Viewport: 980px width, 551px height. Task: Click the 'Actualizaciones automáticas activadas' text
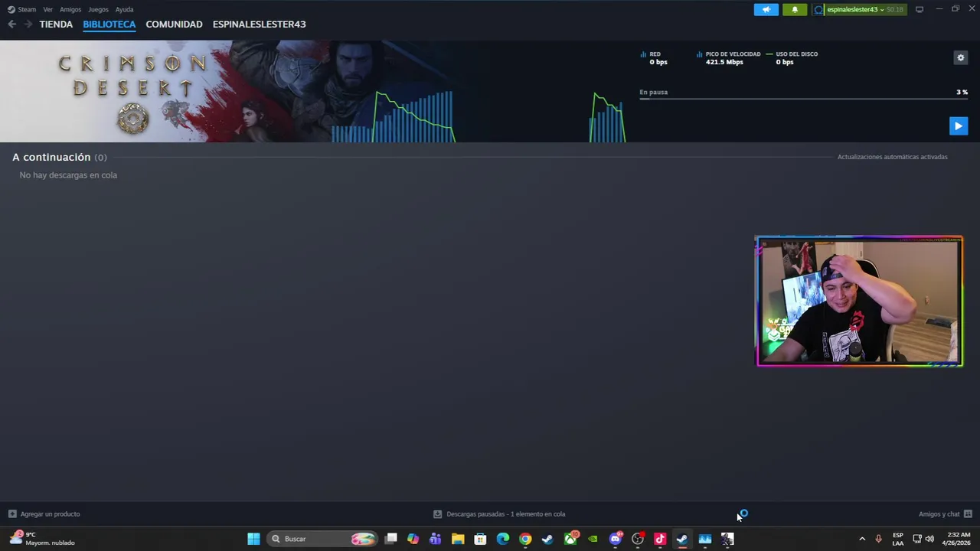click(892, 157)
